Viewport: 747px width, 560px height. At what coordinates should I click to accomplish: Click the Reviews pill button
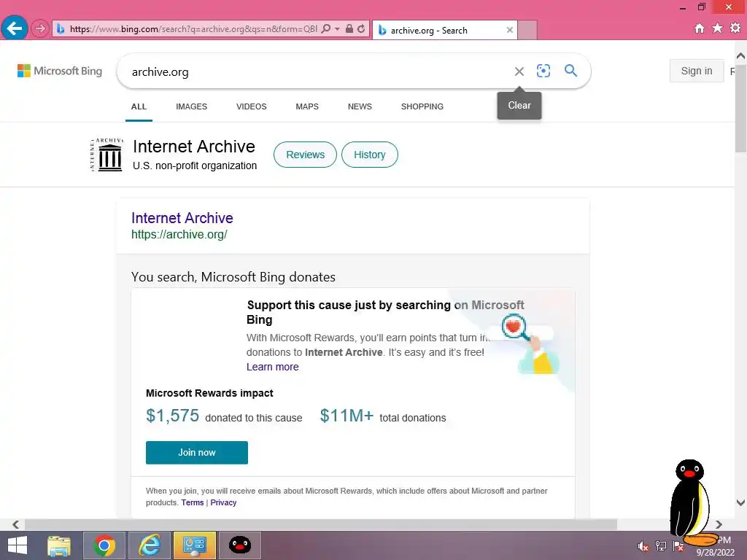click(x=306, y=155)
